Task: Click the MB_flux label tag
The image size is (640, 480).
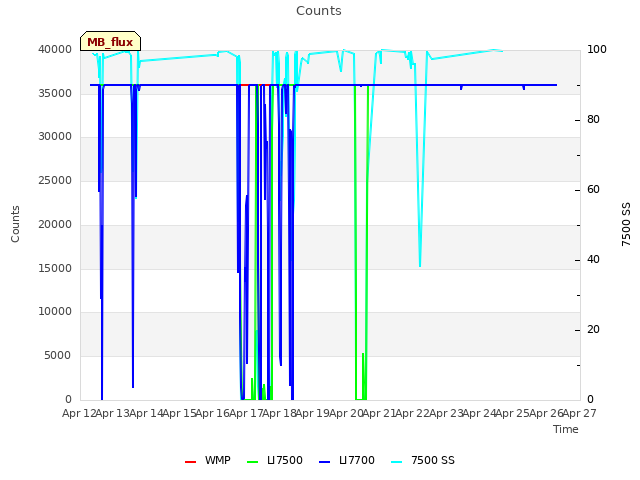Action: point(110,41)
